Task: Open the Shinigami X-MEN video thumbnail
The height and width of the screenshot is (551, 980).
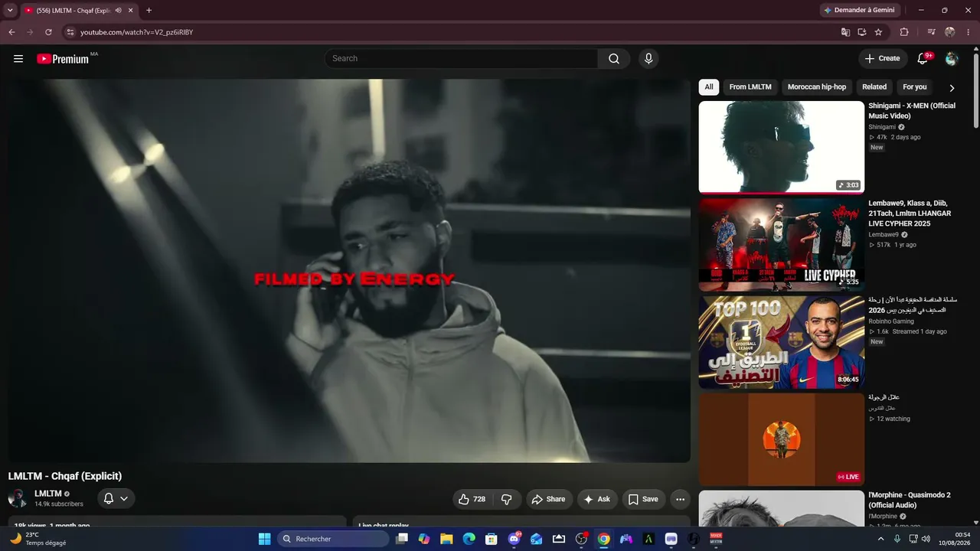Action: tap(782, 148)
